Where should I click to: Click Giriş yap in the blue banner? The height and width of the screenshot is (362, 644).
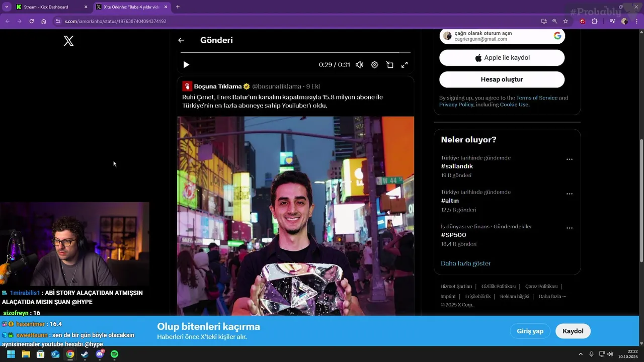click(x=530, y=331)
